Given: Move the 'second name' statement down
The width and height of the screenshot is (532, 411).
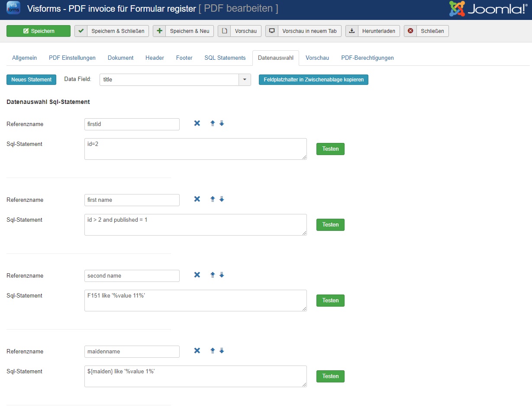Looking at the screenshot, I should tap(222, 275).
